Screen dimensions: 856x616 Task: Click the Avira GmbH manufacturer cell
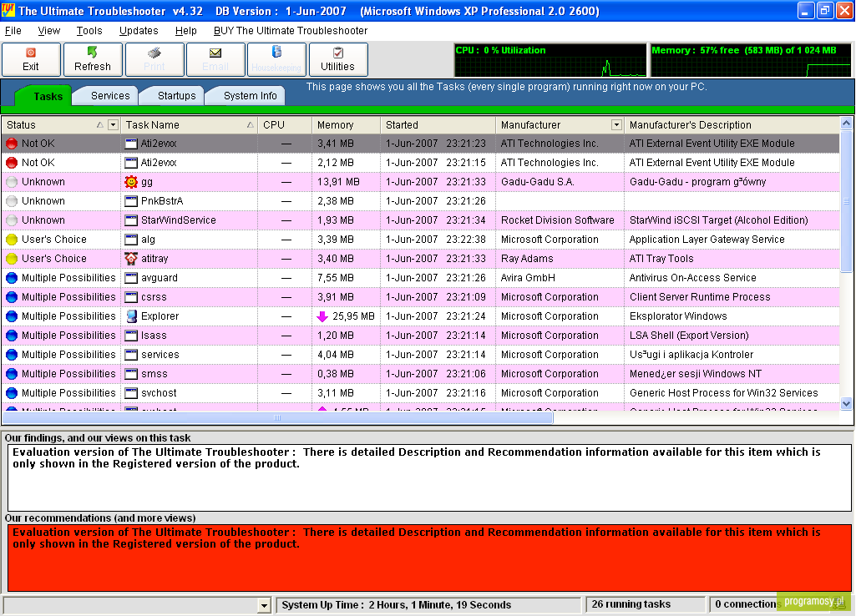[559, 278]
